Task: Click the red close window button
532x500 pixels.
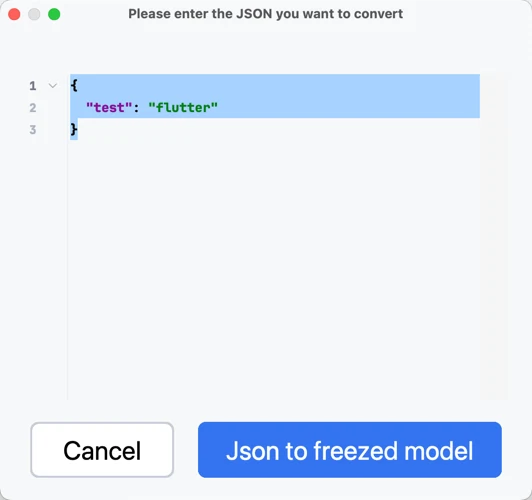Action: pos(14,14)
